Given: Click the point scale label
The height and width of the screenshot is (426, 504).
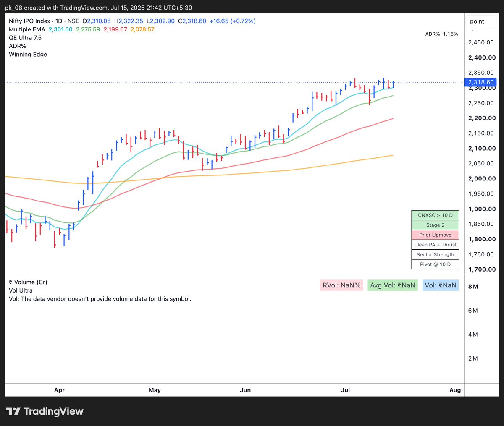Looking at the screenshot, I should (477, 21).
